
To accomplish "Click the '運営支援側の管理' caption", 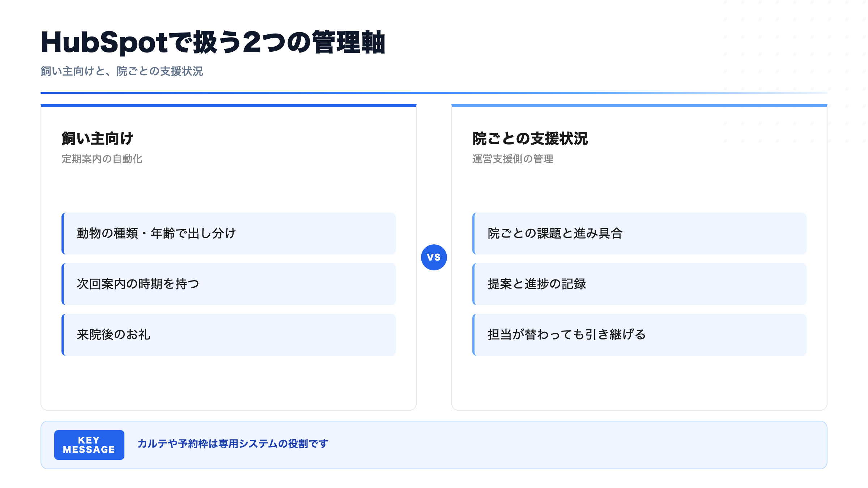I will click(x=513, y=159).
